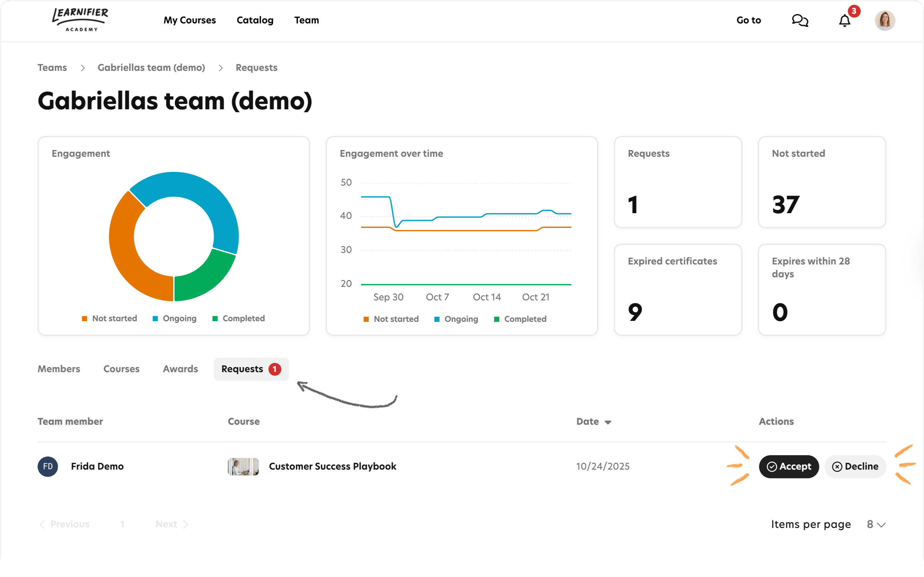Open notifications bell with 3 alerts
924x577 pixels.
(x=844, y=20)
